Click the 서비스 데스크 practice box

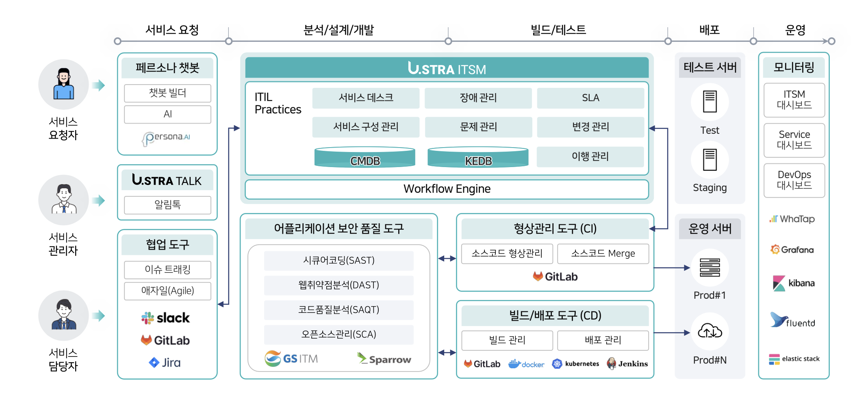point(366,98)
